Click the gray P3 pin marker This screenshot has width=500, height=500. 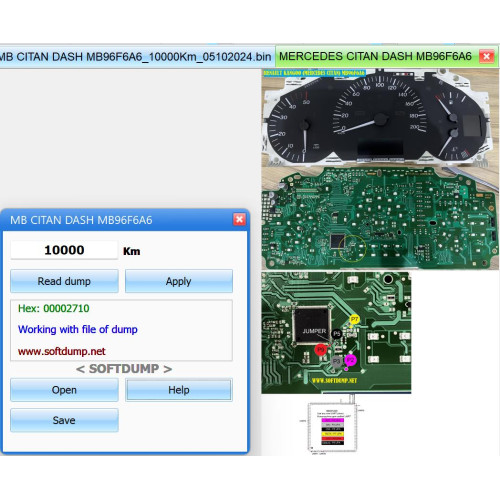(337, 361)
